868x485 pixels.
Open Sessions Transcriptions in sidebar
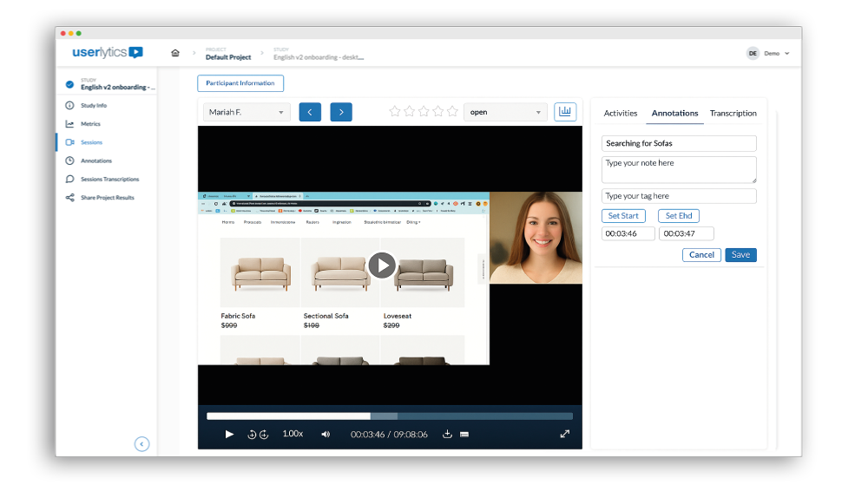[109, 180]
